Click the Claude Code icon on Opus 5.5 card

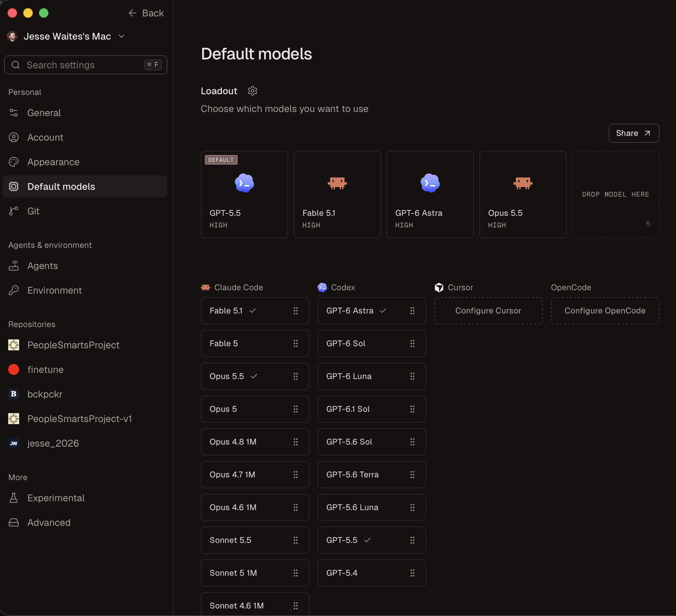(x=523, y=183)
